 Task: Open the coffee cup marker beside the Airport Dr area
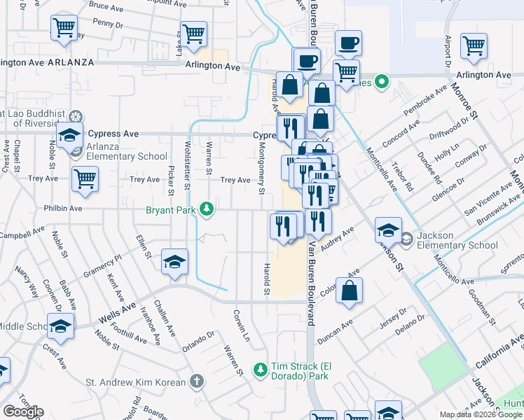pyautogui.click(x=349, y=43)
